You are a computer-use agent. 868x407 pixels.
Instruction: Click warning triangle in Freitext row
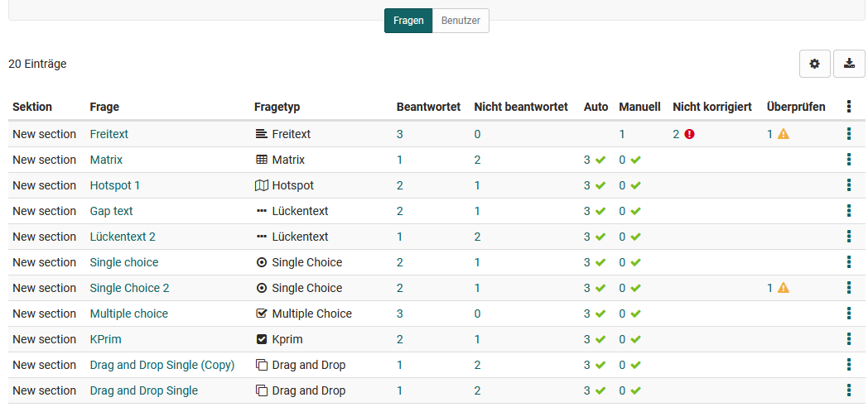(x=783, y=134)
